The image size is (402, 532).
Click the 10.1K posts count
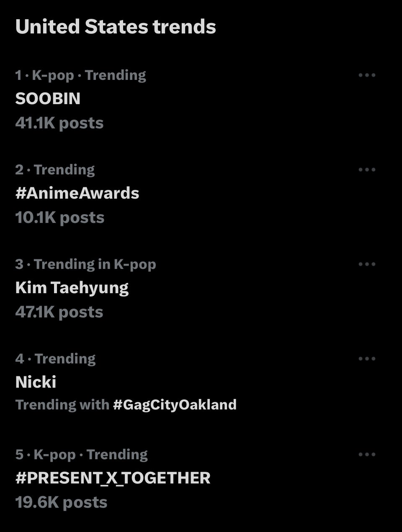[59, 217]
